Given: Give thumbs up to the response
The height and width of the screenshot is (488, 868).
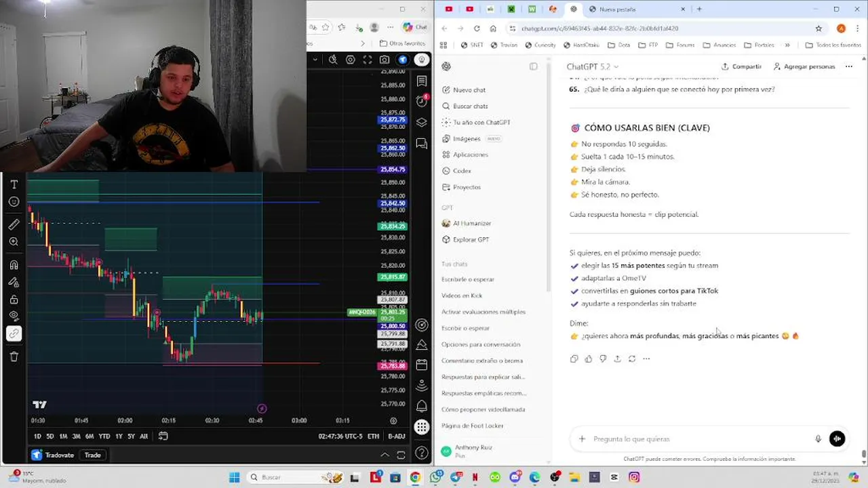Looking at the screenshot, I should [x=589, y=359].
